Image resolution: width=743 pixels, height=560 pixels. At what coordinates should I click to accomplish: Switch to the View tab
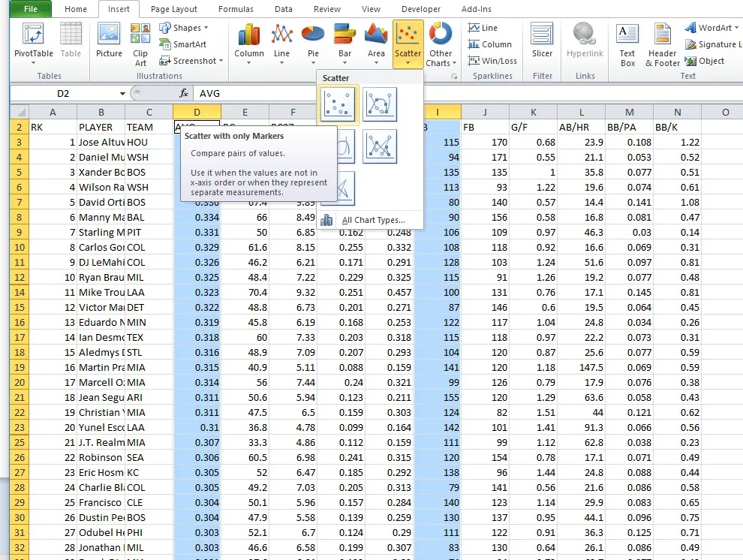coord(371,9)
